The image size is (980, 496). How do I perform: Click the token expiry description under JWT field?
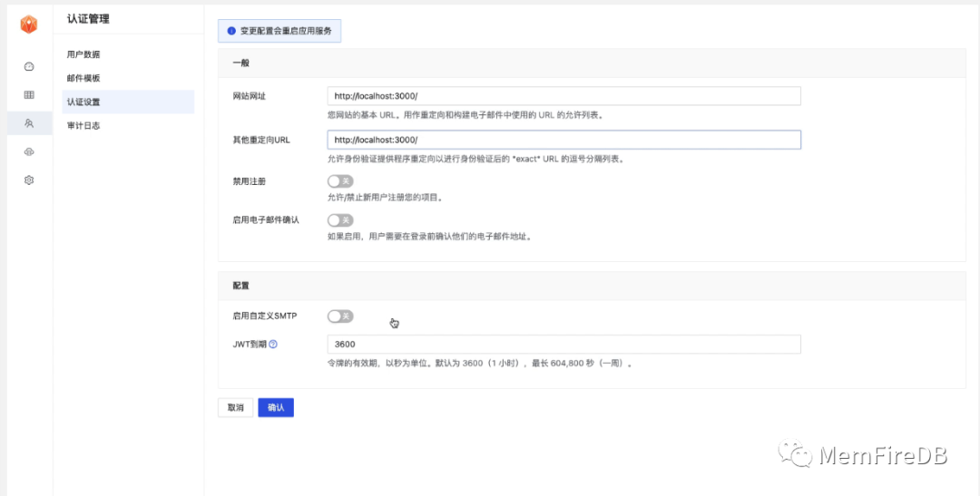[480, 363]
